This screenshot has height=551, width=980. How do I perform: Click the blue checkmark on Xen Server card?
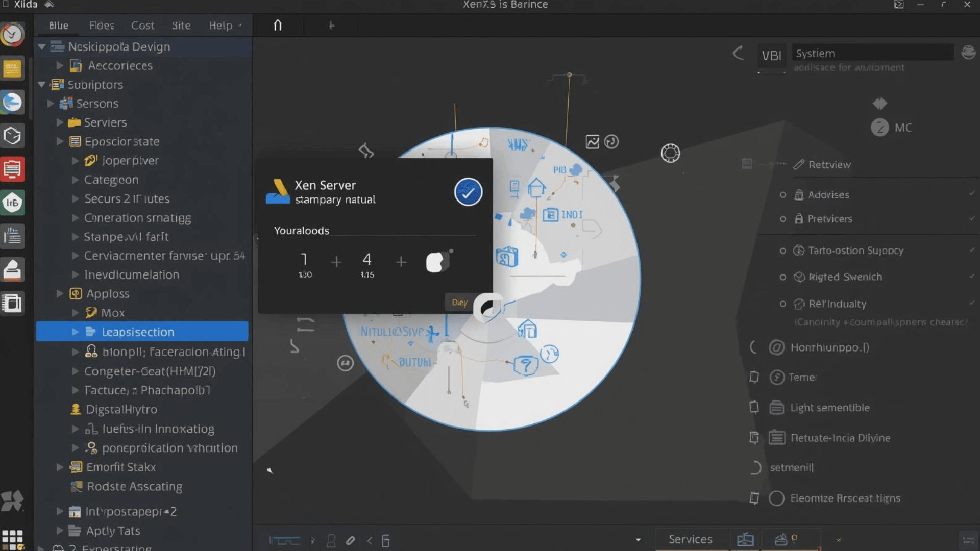[x=468, y=192]
